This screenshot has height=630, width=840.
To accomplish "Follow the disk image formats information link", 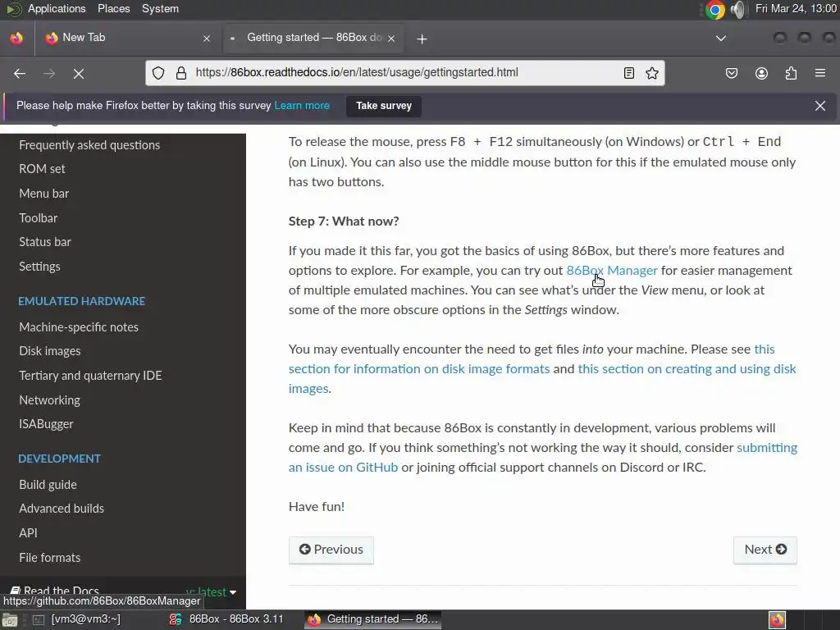I will tap(419, 369).
